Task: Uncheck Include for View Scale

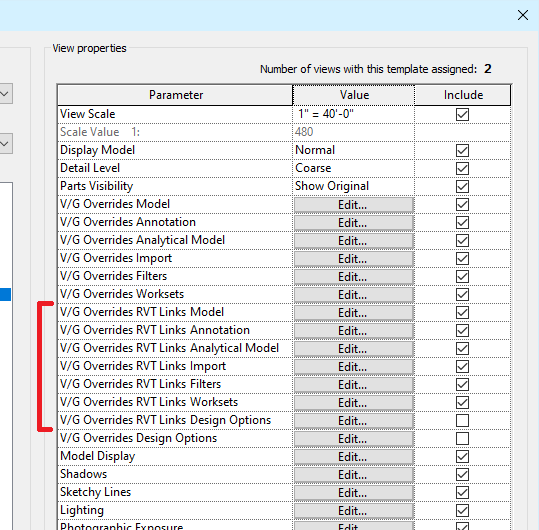Action: coord(462,114)
